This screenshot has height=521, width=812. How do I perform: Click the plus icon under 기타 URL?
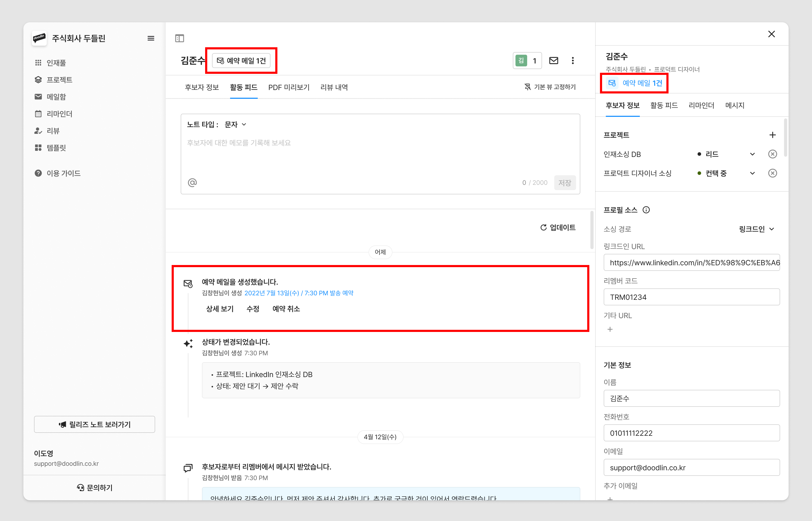click(x=610, y=329)
